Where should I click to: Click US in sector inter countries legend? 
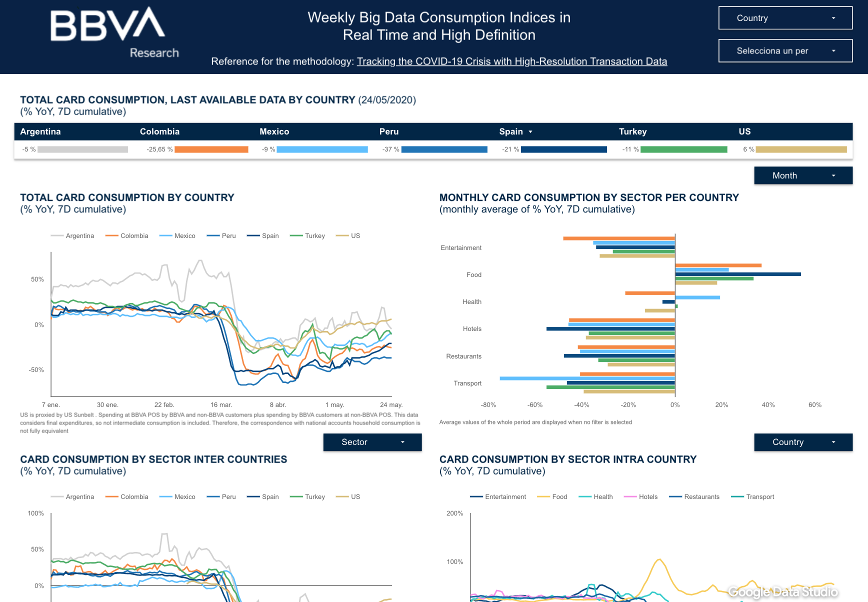coord(348,496)
